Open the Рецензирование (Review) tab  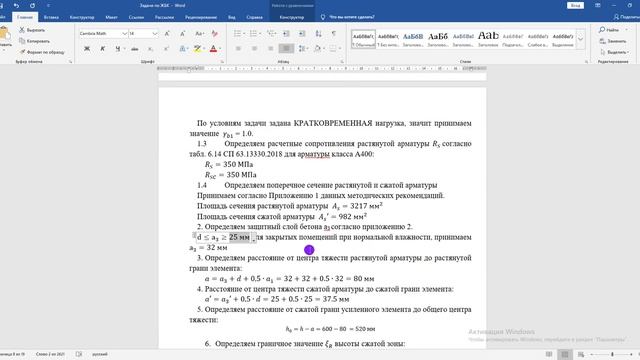coord(201,17)
